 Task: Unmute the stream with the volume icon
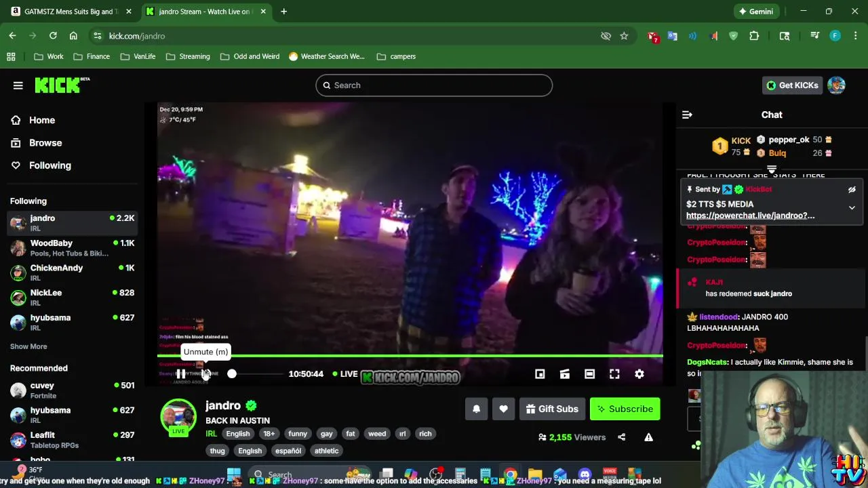point(205,374)
